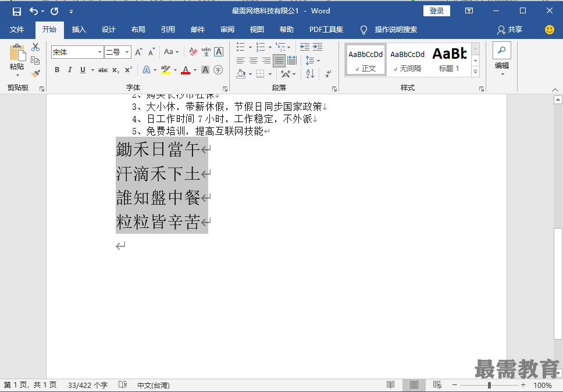Apply the 标题 1 style
Screen dimensions: 563x392
click(x=449, y=60)
